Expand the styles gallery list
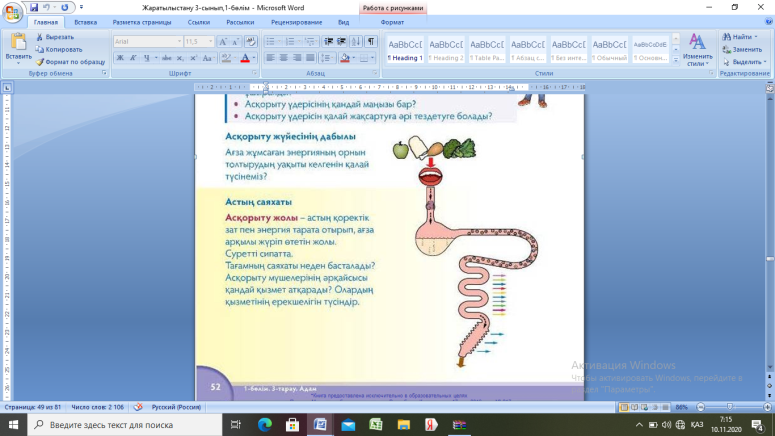The width and height of the screenshot is (775, 436). pos(675,60)
